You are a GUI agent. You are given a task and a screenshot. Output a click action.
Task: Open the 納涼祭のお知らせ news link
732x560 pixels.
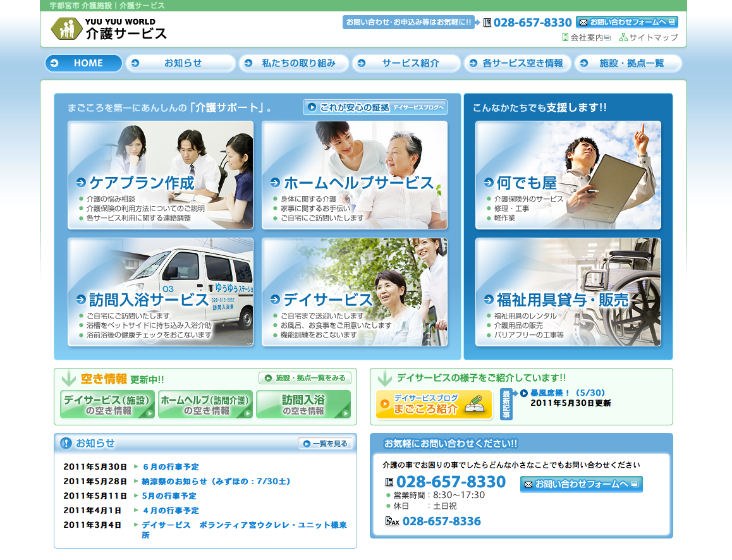(216, 482)
